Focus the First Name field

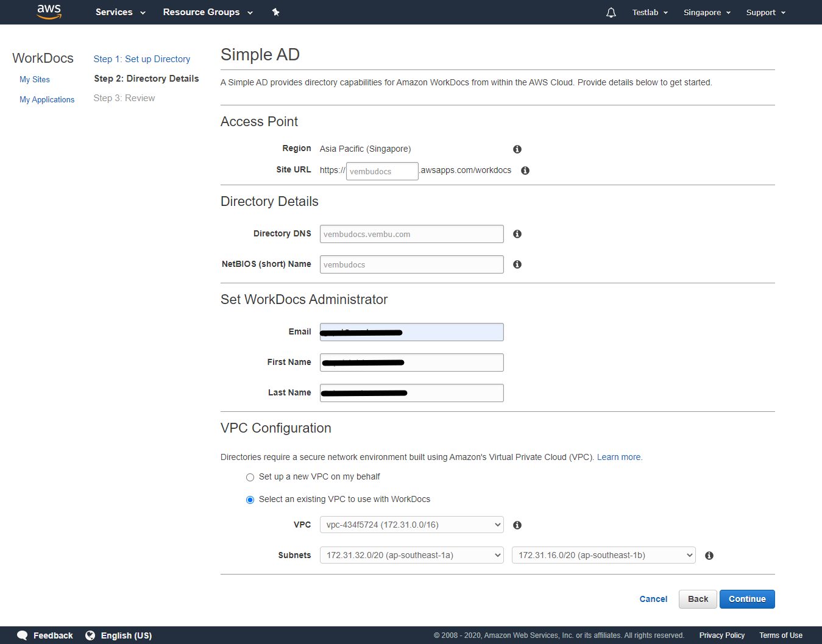pos(412,363)
